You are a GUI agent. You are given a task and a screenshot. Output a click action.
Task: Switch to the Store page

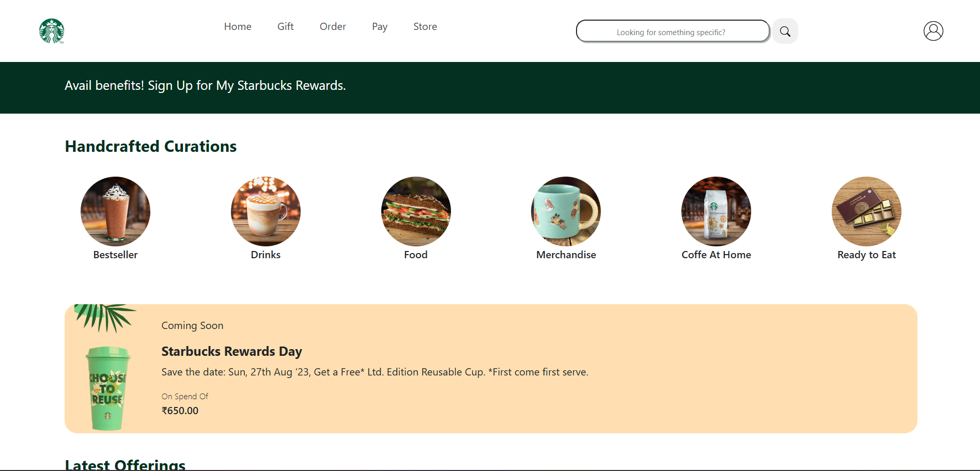tap(425, 26)
